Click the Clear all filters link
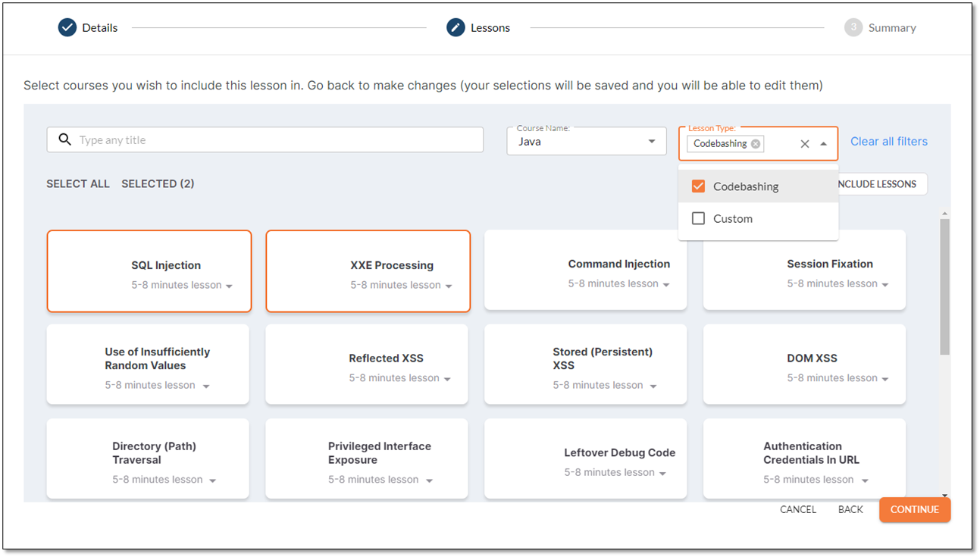The width and height of the screenshot is (980, 557). (888, 141)
